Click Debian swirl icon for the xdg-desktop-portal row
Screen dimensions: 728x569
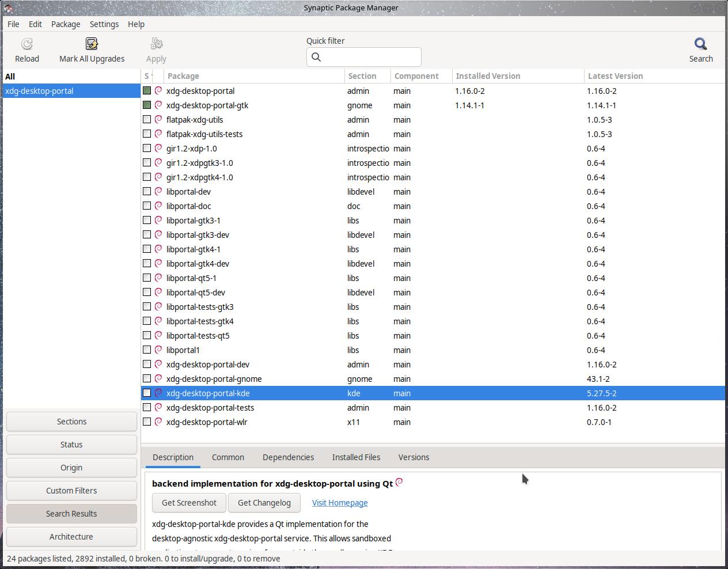click(158, 91)
